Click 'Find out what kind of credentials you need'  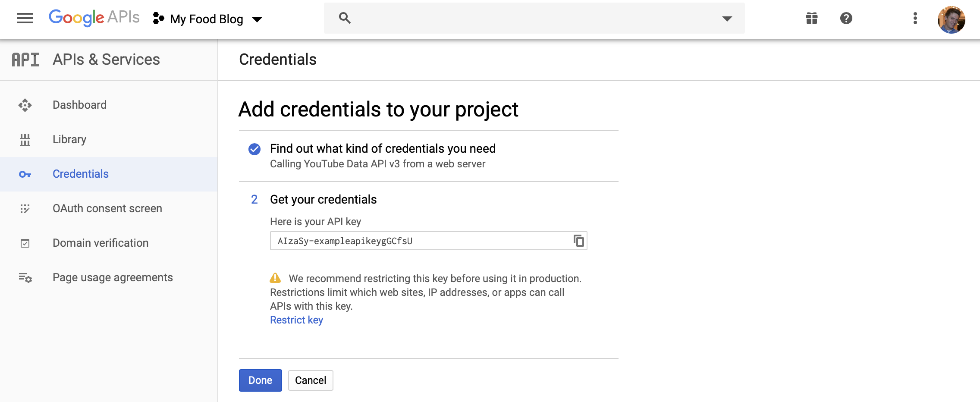(383, 148)
